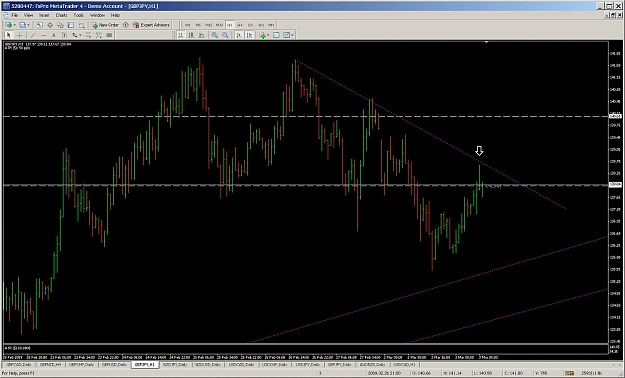Expand the arrows tool dropdown arrow
Viewport: 625px width, 378px height.
point(80,35)
